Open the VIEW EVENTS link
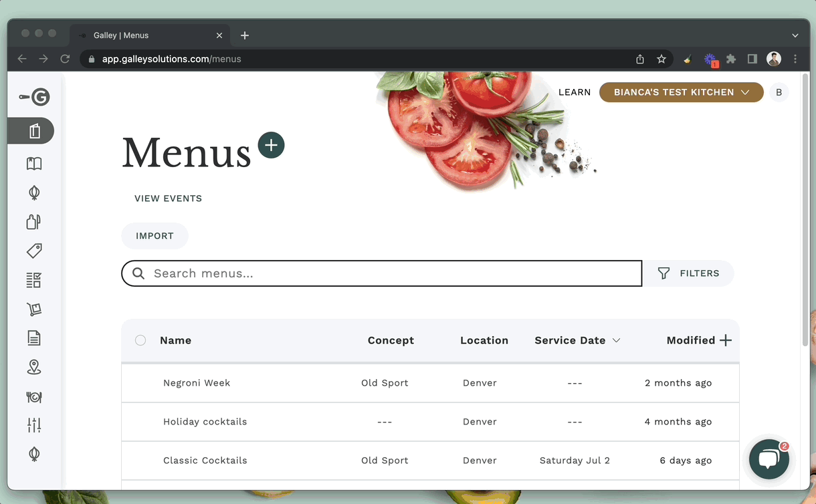816x504 pixels. (x=168, y=199)
